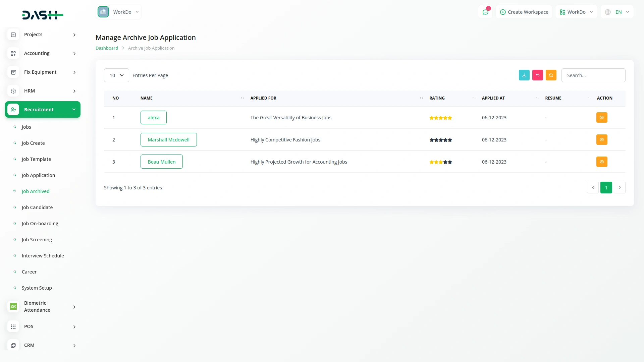
Task: Open Interview Schedule in the sidebar
Action: tap(43, 256)
